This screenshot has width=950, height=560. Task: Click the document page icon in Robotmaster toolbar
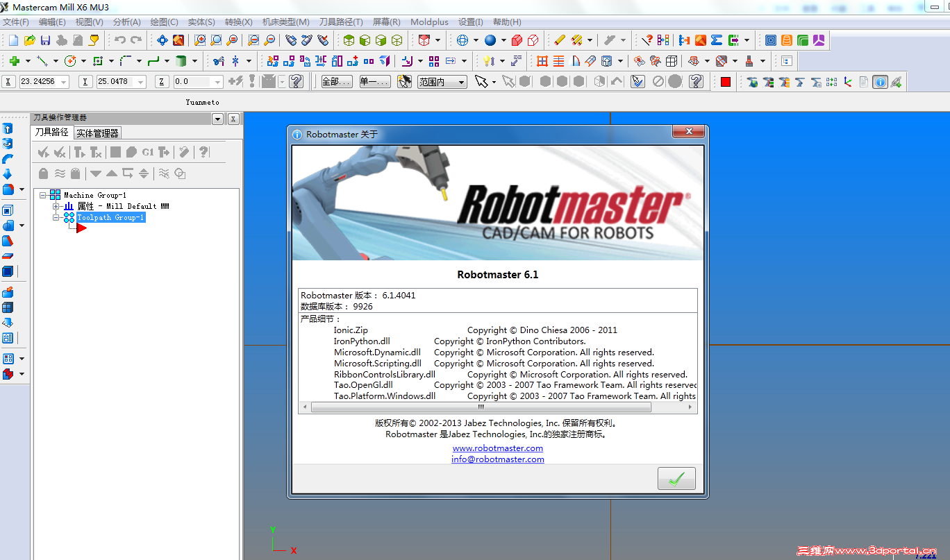(x=864, y=82)
